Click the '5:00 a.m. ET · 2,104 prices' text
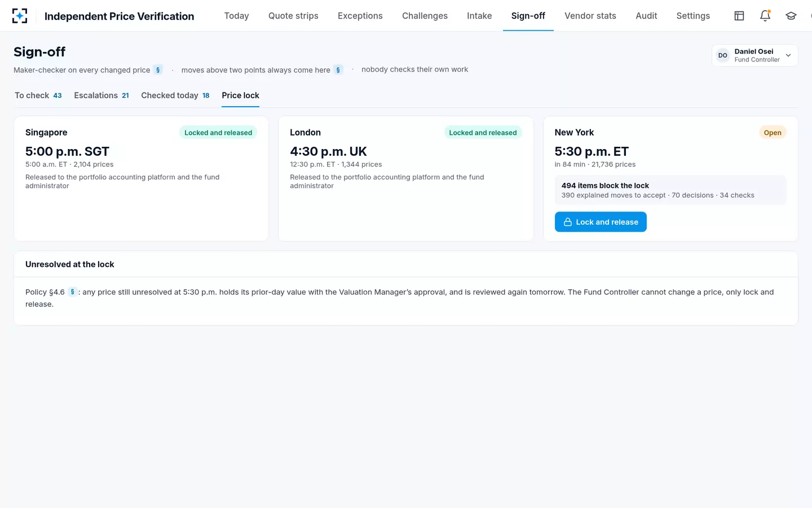Viewport: 812px width, 508px height. (69, 164)
